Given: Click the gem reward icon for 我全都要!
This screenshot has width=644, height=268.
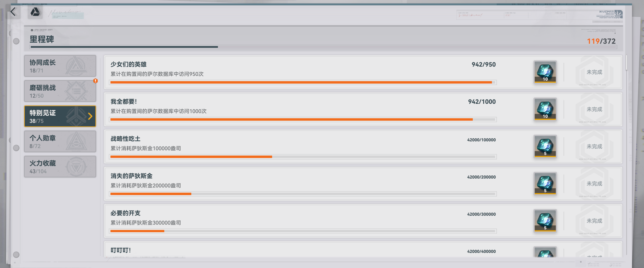Looking at the screenshot, I should [545, 109].
